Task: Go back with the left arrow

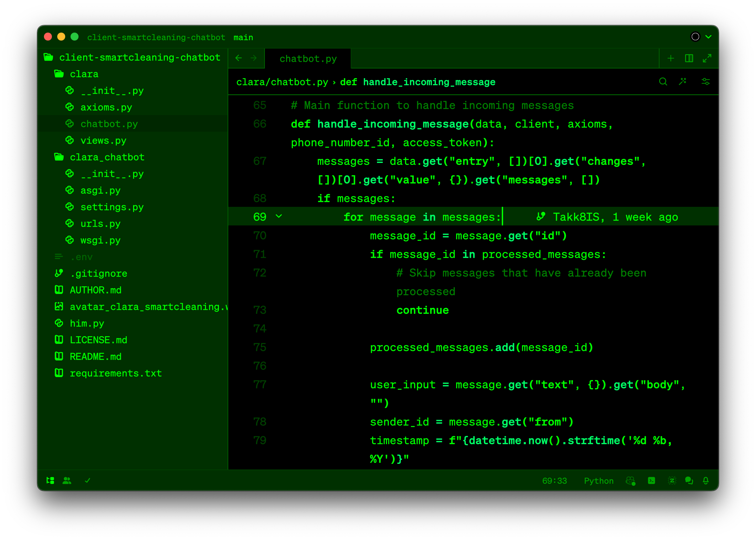Action: [239, 58]
